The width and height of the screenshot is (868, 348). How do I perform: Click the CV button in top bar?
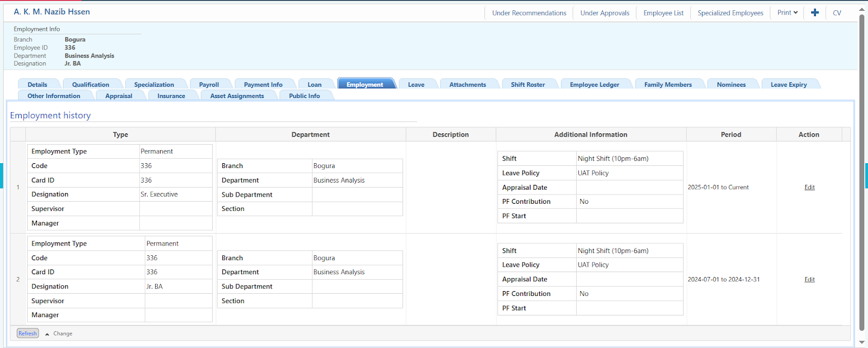pos(837,13)
